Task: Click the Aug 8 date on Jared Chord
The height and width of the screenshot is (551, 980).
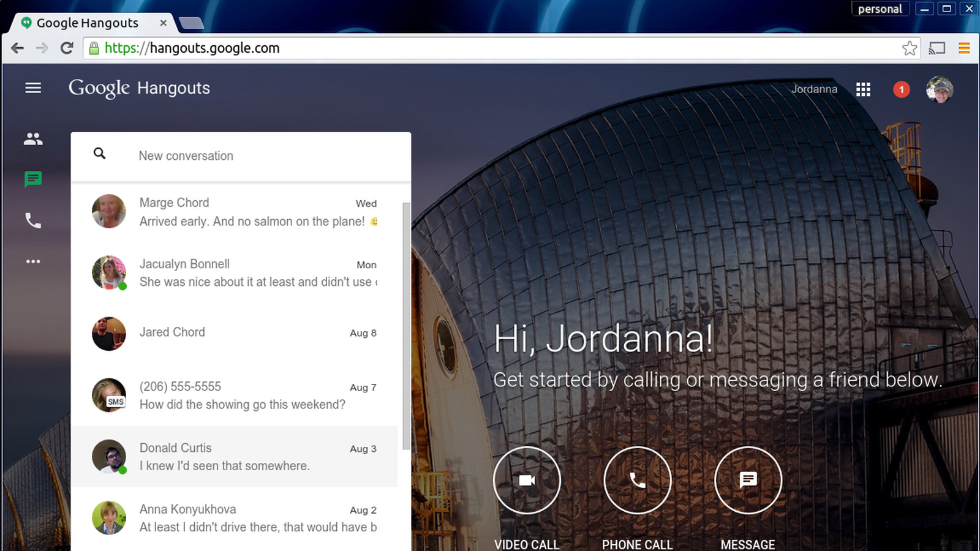Action: pyautogui.click(x=363, y=333)
